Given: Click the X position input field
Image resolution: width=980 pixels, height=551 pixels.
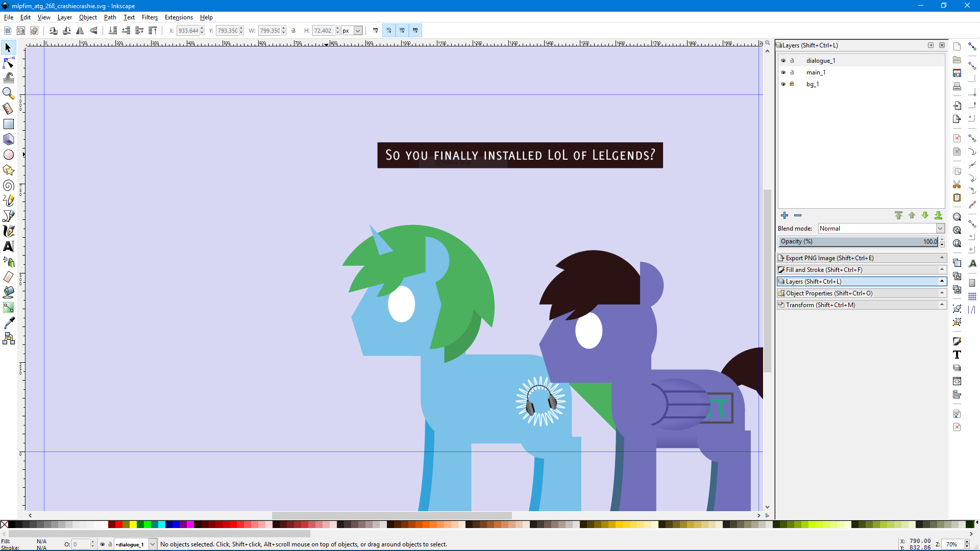Looking at the screenshot, I should coord(188,31).
